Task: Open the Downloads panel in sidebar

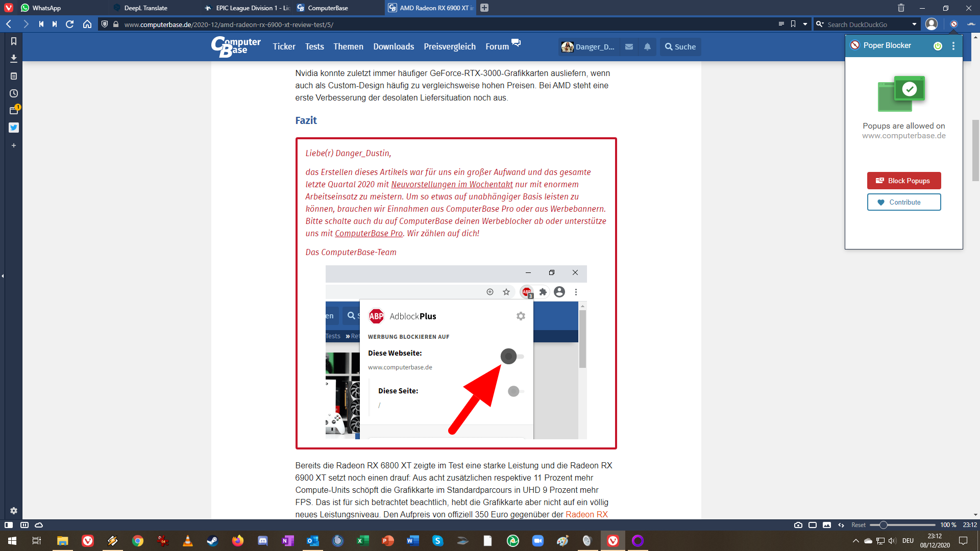Action: click(14, 59)
